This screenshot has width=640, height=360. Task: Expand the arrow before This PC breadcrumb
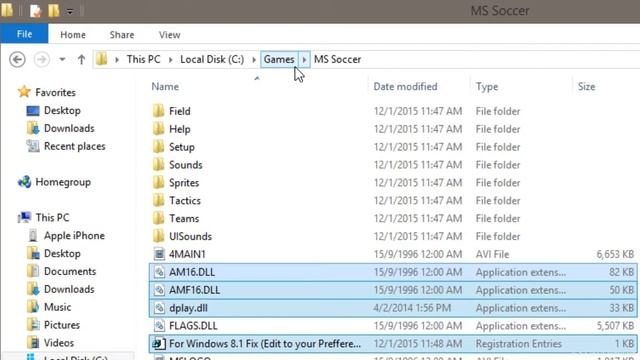117,60
